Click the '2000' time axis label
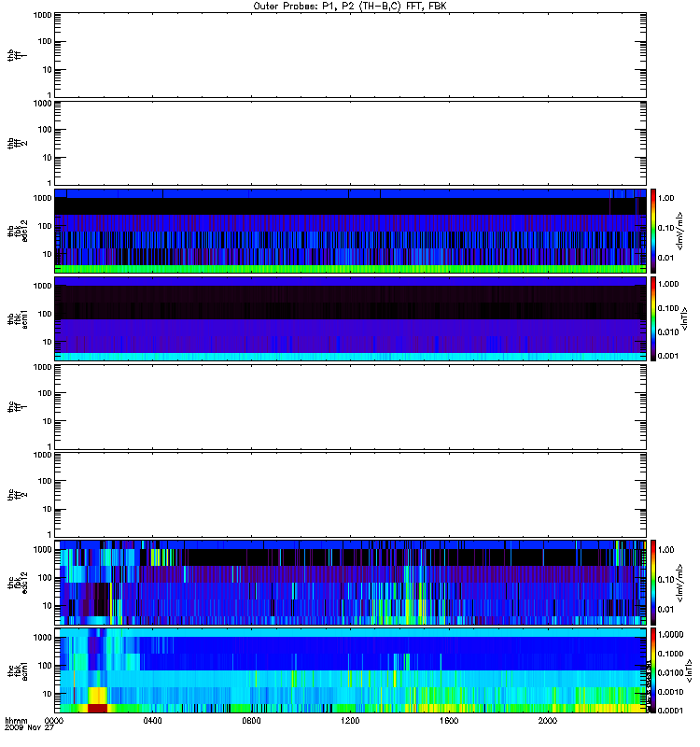This screenshot has width=700, height=747. pos(548,721)
